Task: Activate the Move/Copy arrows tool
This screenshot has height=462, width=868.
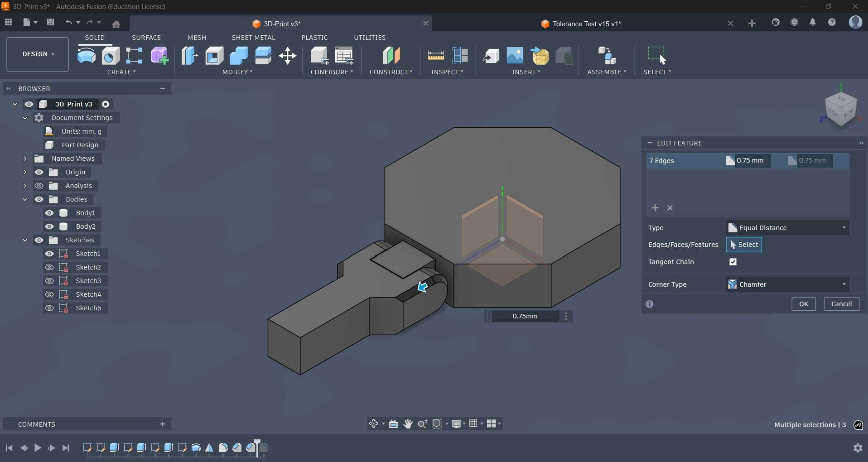Action: click(x=288, y=56)
